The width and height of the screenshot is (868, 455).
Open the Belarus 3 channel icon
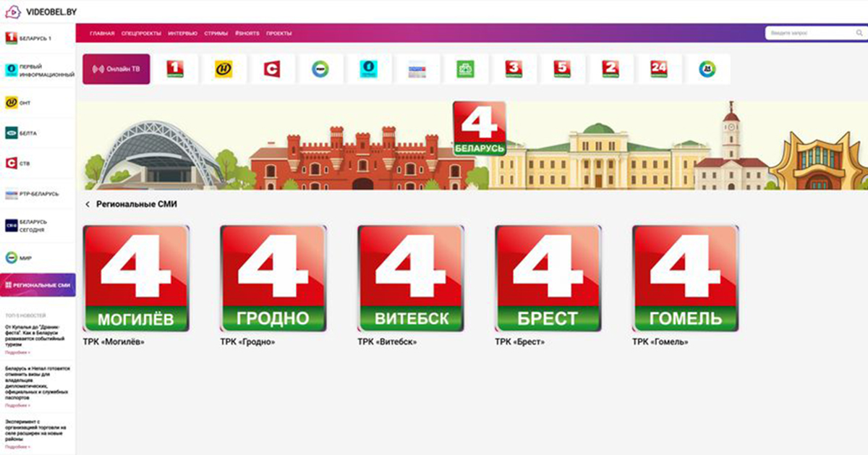[x=514, y=69]
